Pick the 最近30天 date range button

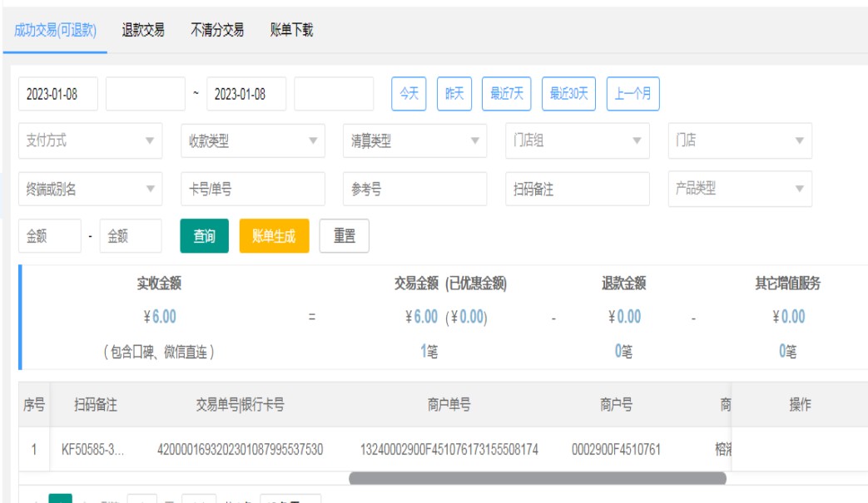(x=569, y=94)
